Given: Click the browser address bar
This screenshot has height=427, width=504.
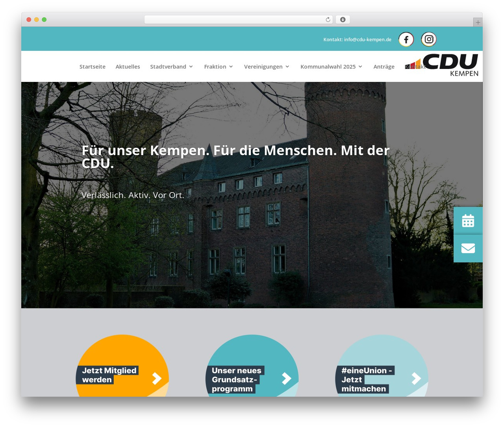Looking at the screenshot, I should click(239, 20).
